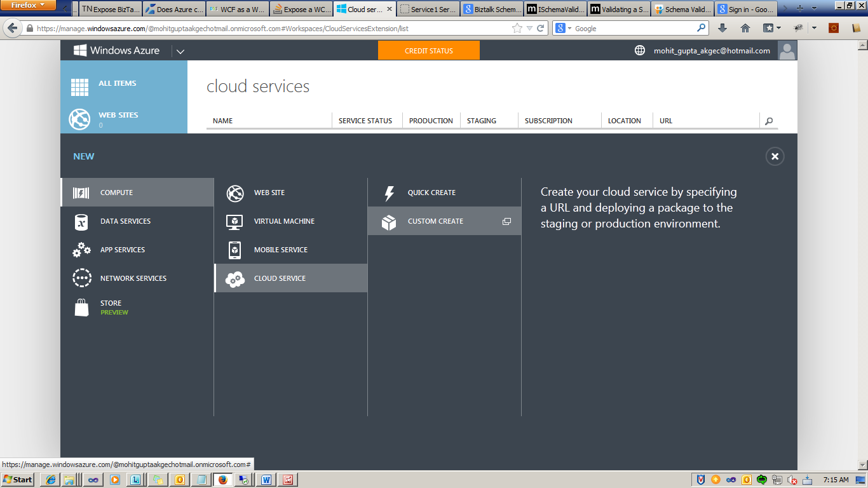The width and height of the screenshot is (868, 488).
Task: Open the Store shopping bag icon
Action: pyautogui.click(x=81, y=308)
